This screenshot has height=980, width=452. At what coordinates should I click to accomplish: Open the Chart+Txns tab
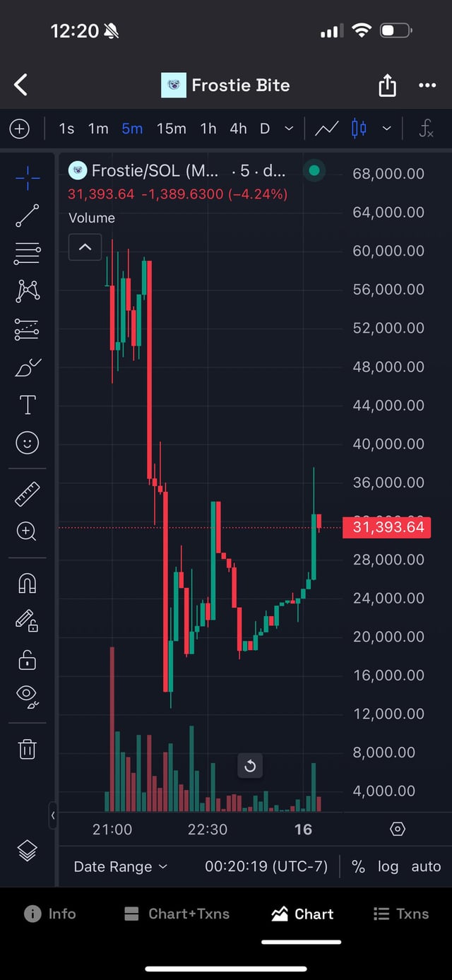177,914
